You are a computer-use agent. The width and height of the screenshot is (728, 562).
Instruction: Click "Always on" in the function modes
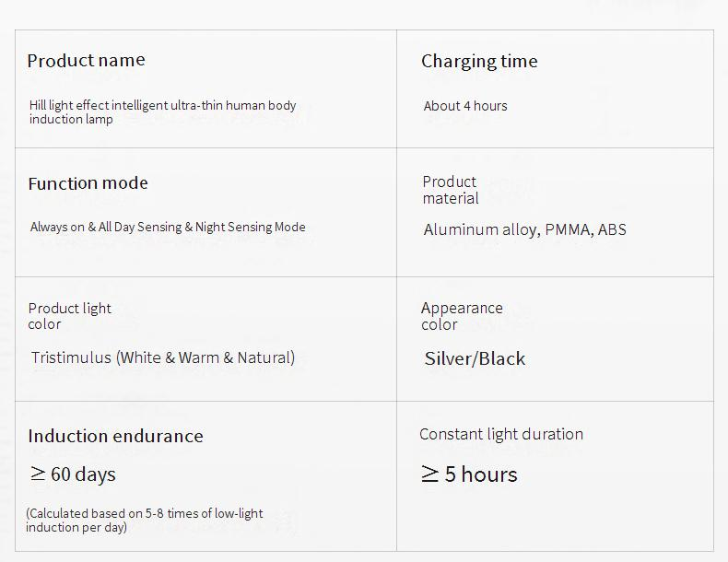(58, 228)
